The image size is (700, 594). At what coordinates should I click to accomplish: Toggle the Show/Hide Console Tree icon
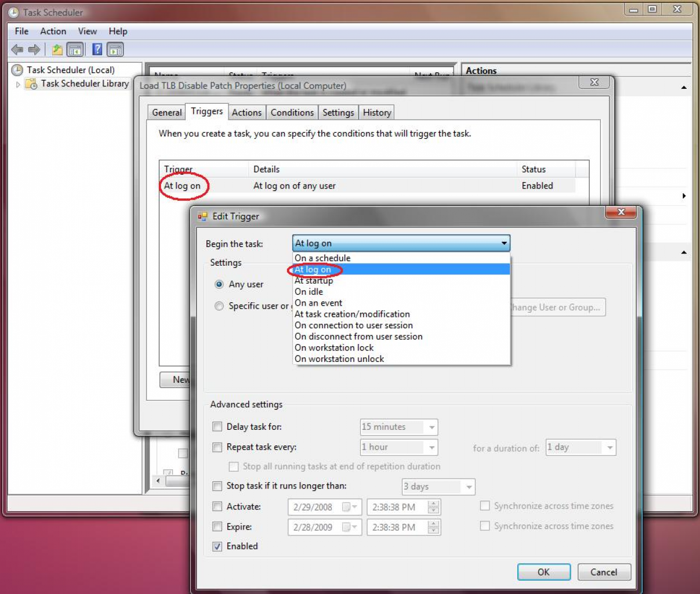pyautogui.click(x=75, y=50)
